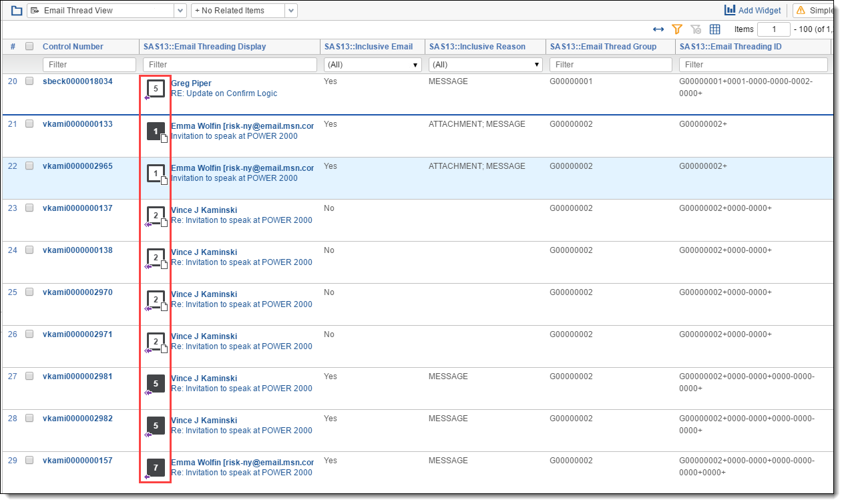844x504 pixels.
Task: Open the Email Thread View dropdown
Action: 180,11
